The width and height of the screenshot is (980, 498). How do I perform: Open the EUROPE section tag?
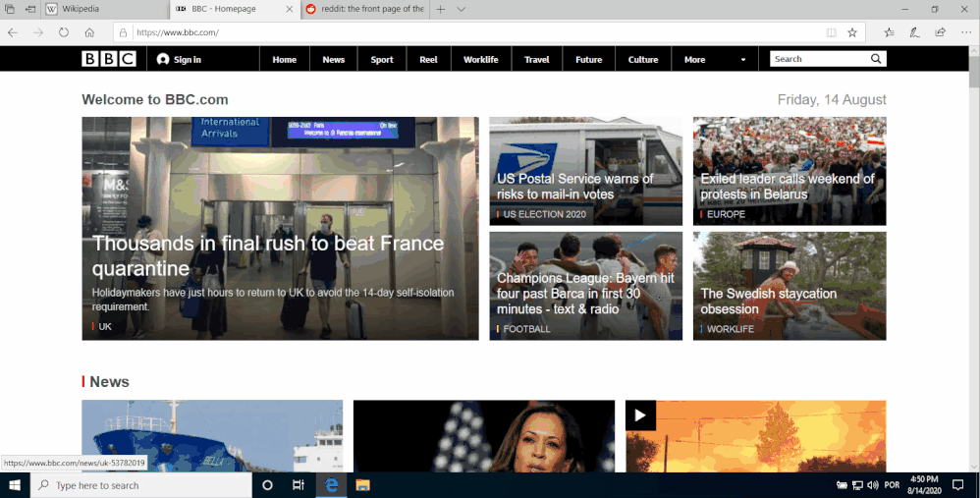[x=726, y=214]
